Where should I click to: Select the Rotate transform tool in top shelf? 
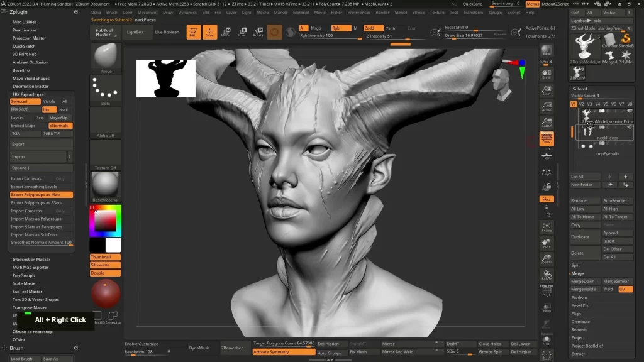click(258, 32)
